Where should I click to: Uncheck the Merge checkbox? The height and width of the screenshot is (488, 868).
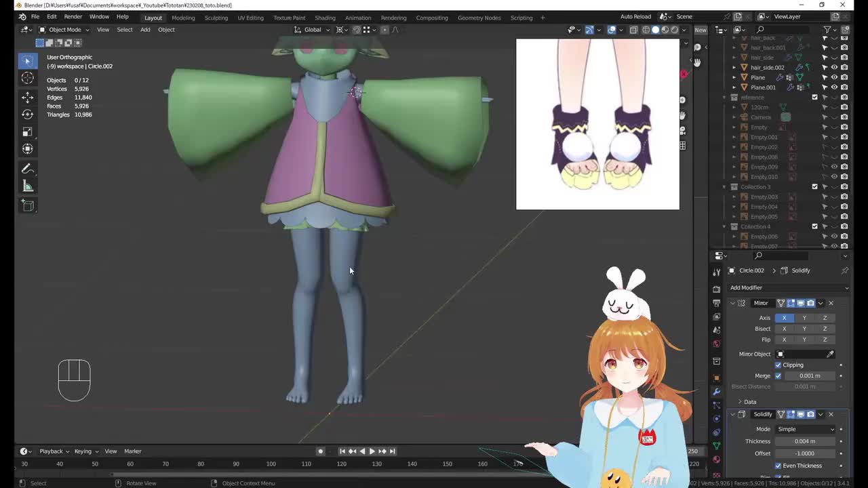pyautogui.click(x=778, y=375)
